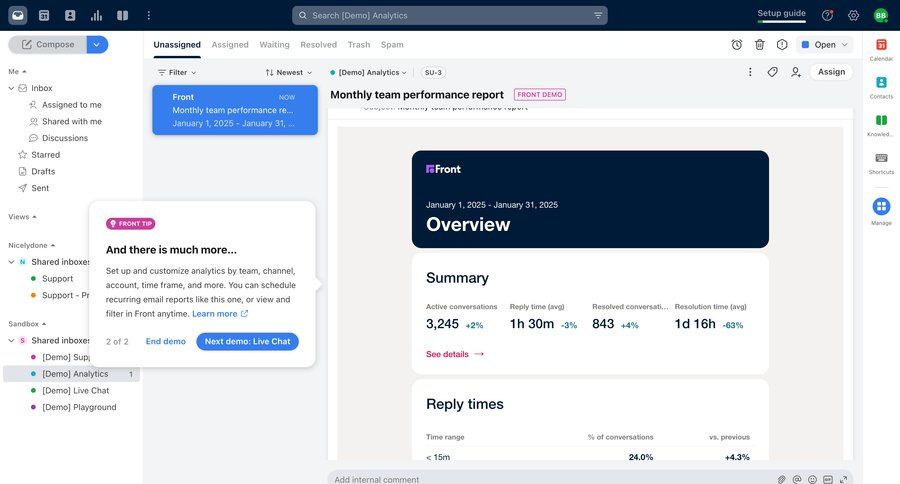This screenshot has width=900, height=484.
Task: Collapse the Sandbox section
Action: click(27, 324)
